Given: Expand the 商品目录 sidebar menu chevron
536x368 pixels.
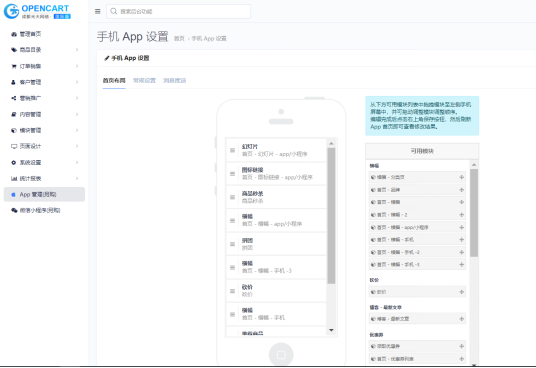Looking at the screenshot, I should 77,50.
